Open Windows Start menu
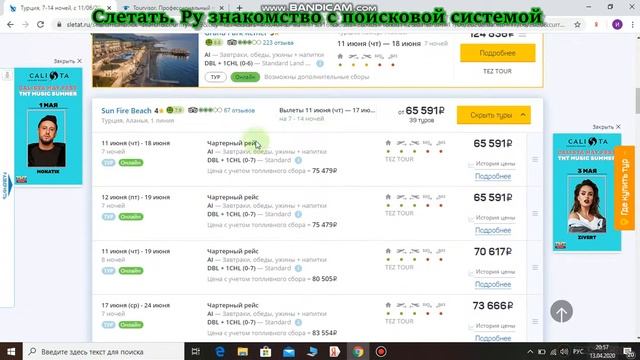The width and height of the screenshot is (640, 360). 11,351
